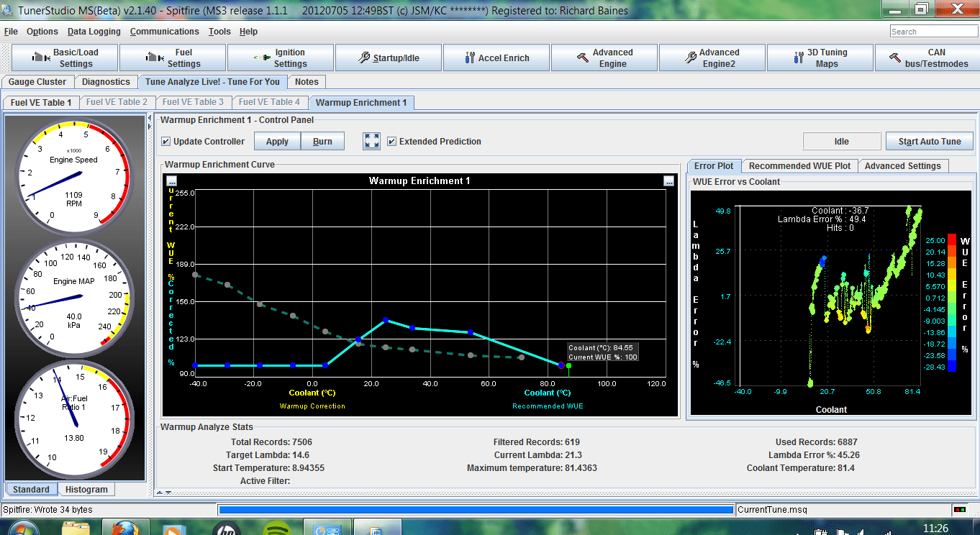Click the blue progress bar in status bar
This screenshot has width=980, height=535.
476,510
